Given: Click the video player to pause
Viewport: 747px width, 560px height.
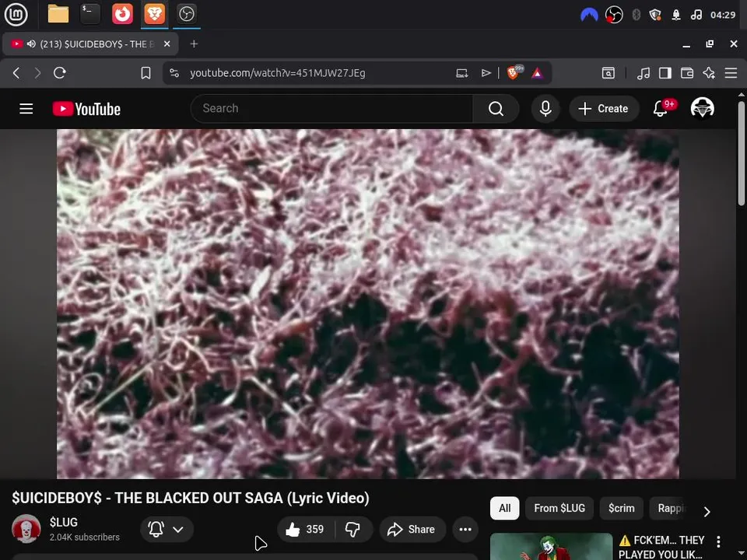Looking at the screenshot, I should [368, 304].
